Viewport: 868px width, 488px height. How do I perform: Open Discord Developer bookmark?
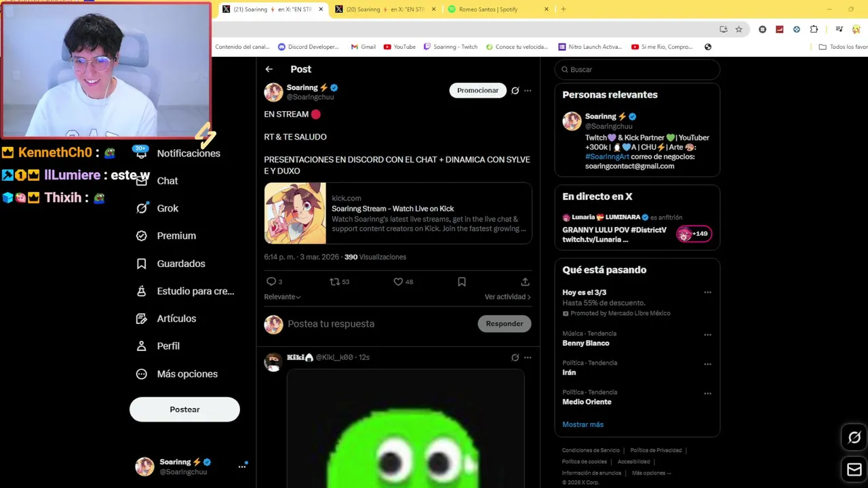click(x=309, y=47)
